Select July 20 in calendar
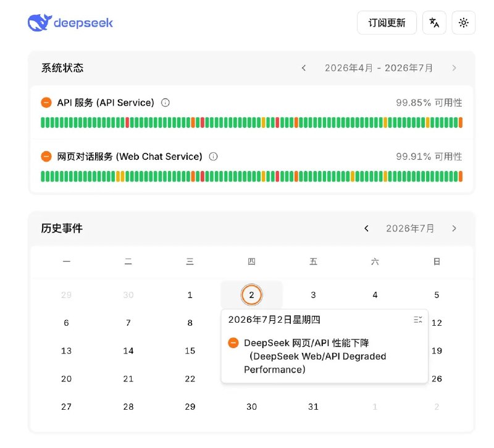 (x=66, y=379)
